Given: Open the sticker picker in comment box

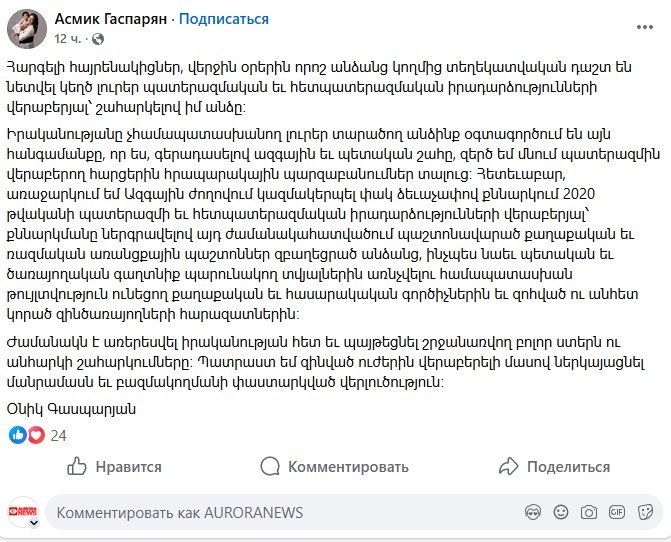Looking at the screenshot, I should point(644,512).
